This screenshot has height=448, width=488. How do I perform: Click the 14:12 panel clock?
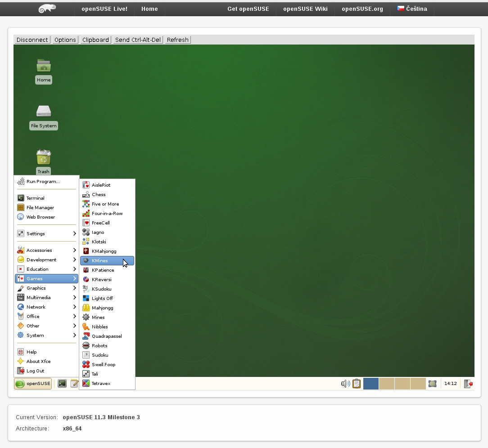click(450, 384)
